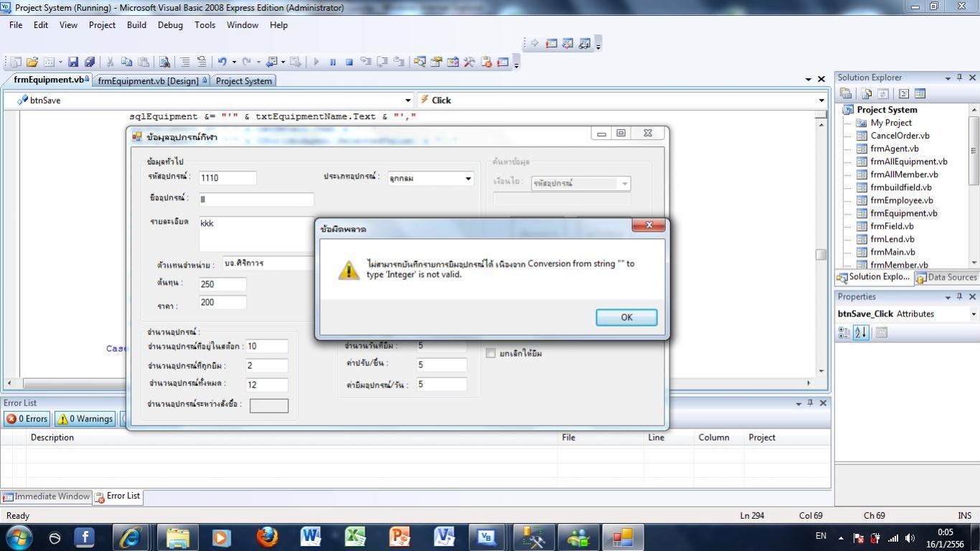This screenshot has height=551, width=980.
Task: Click the Paste toolbar icon
Action: click(x=143, y=62)
